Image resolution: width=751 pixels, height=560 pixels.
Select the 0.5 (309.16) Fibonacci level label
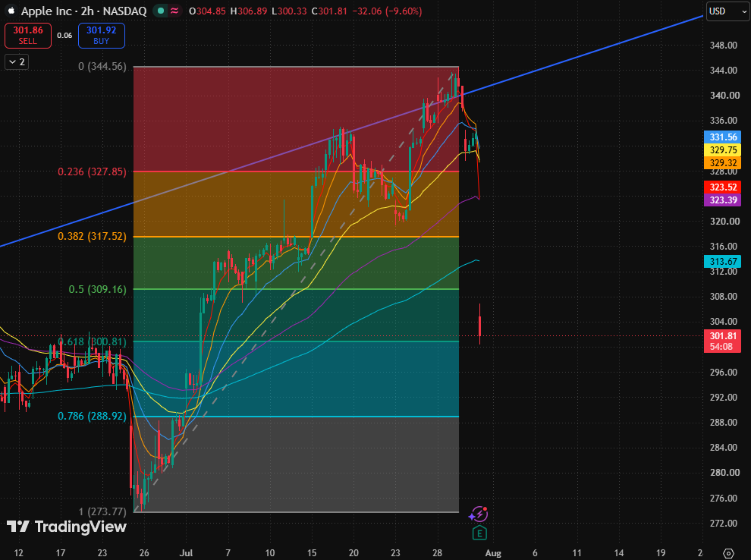(x=98, y=289)
